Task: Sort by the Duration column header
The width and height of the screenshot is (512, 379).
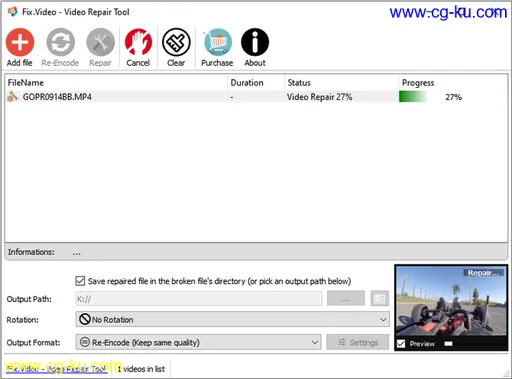Action: point(256,83)
